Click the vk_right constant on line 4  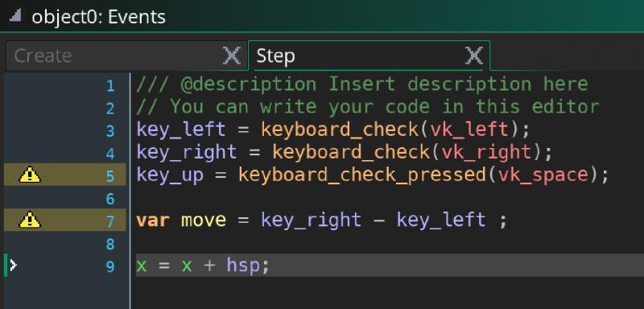487,153
